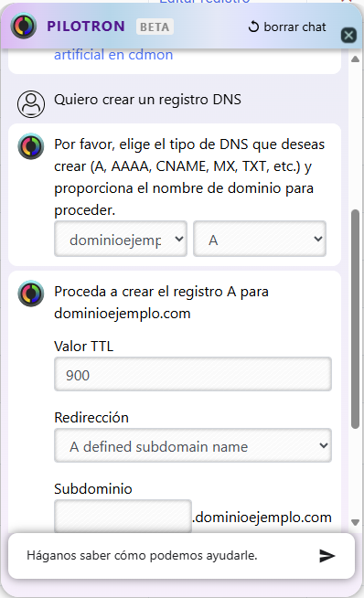Click the borrar chat refresh icon

coord(253,27)
